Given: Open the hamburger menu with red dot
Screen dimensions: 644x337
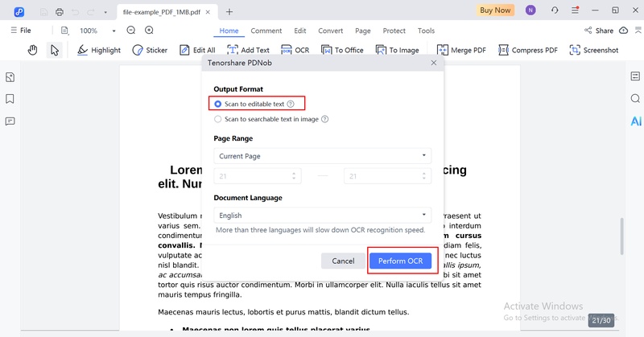Looking at the screenshot, I should 575,10.
